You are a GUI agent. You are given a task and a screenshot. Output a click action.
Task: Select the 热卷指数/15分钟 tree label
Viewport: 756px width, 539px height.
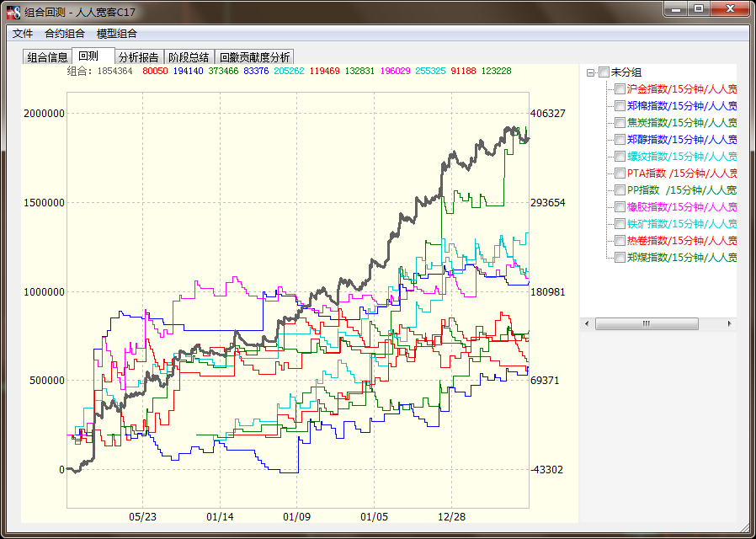coord(682,241)
